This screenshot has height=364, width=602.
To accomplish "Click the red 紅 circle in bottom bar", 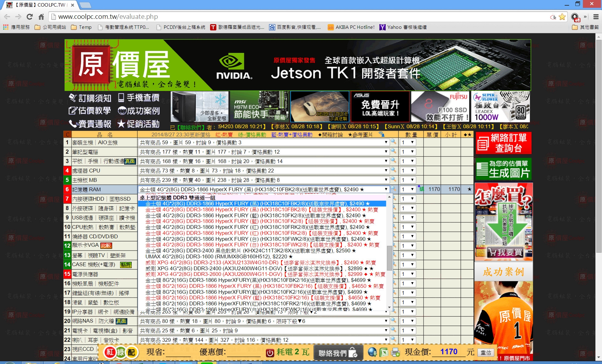I will 110,352.
